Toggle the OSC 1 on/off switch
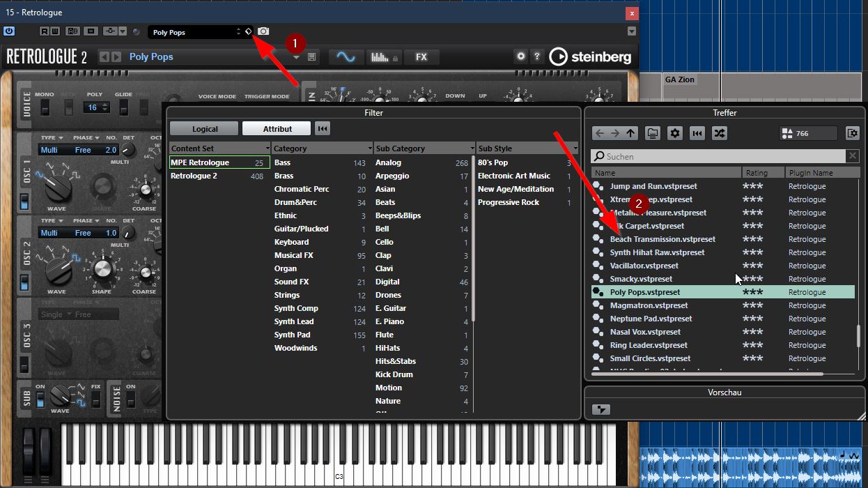 (x=25, y=202)
